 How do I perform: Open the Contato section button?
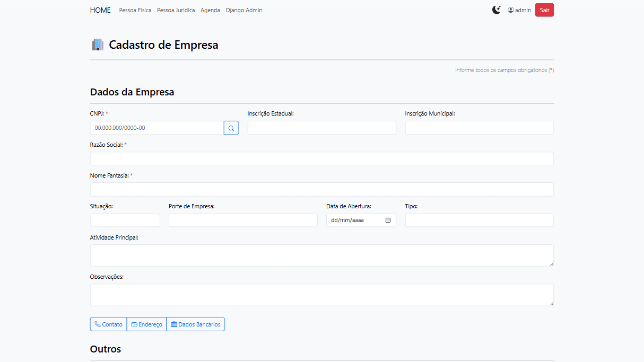(108, 324)
